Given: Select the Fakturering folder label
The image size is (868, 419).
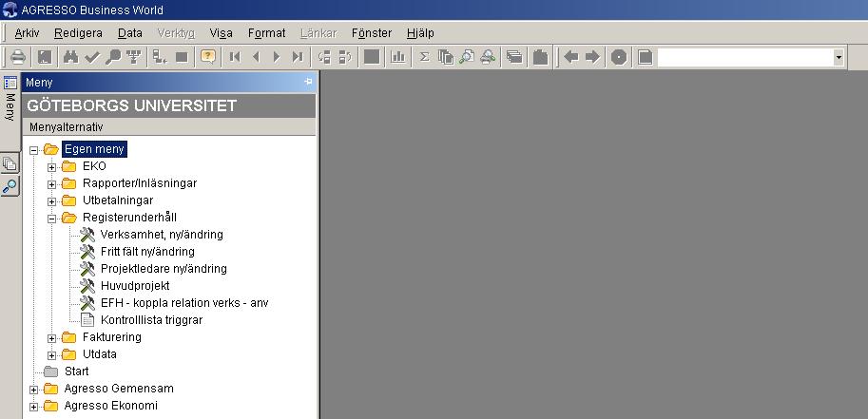Looking at the screenshot, I should (x=112, y=336).
